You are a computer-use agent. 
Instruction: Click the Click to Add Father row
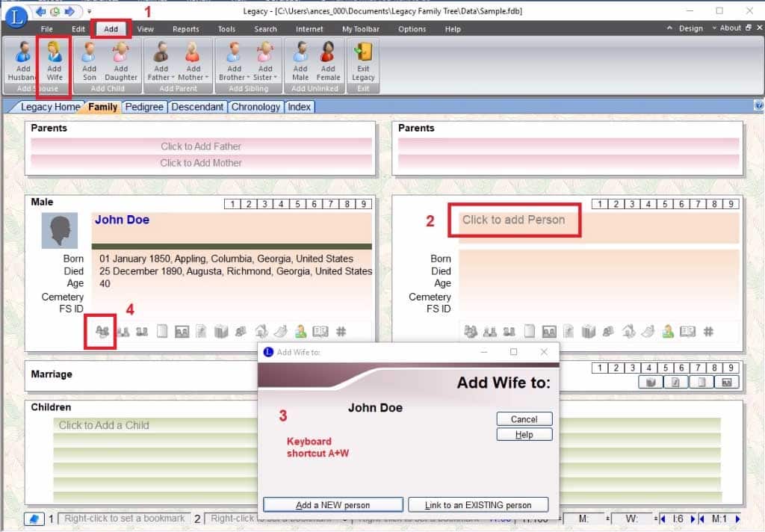[x=201, y=146]
